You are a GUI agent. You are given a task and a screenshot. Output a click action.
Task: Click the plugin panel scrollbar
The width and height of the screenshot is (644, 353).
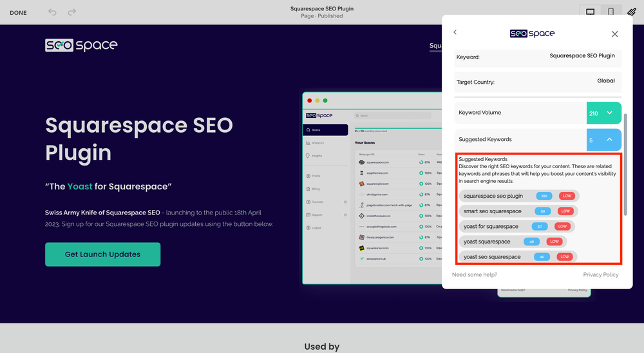point(625,164)
